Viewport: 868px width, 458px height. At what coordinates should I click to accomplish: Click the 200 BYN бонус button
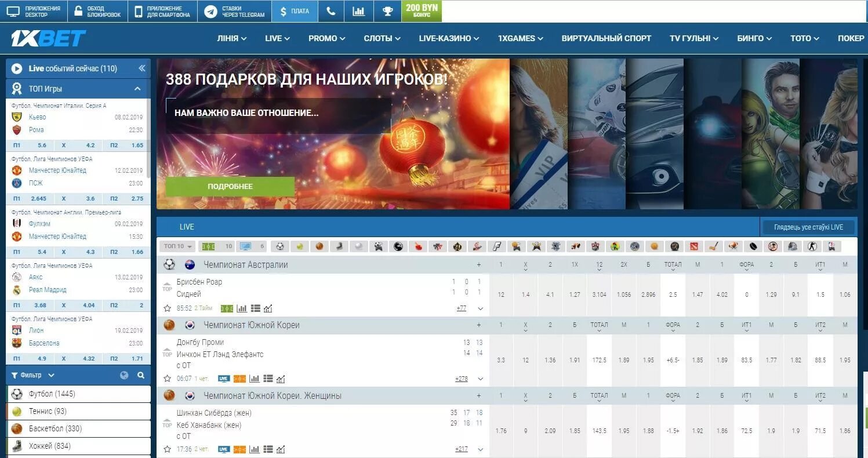(x=422, y=11)
